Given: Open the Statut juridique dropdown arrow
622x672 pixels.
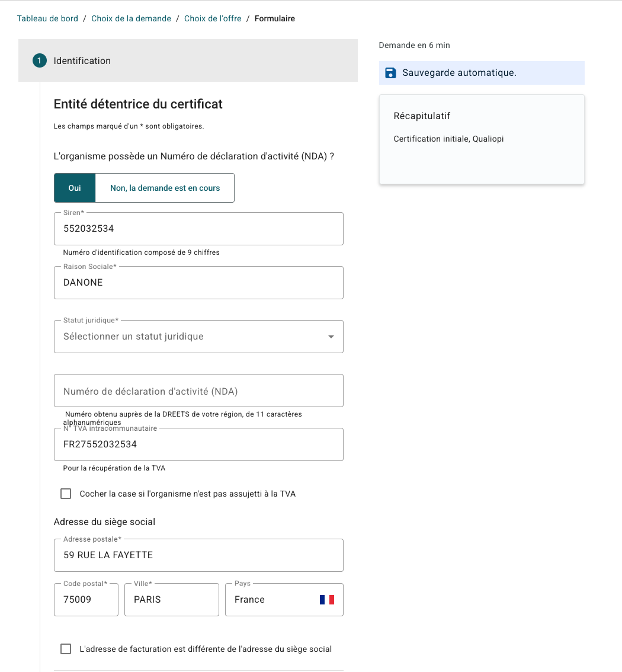Looking at the screenshot, I should pos(331,337).
